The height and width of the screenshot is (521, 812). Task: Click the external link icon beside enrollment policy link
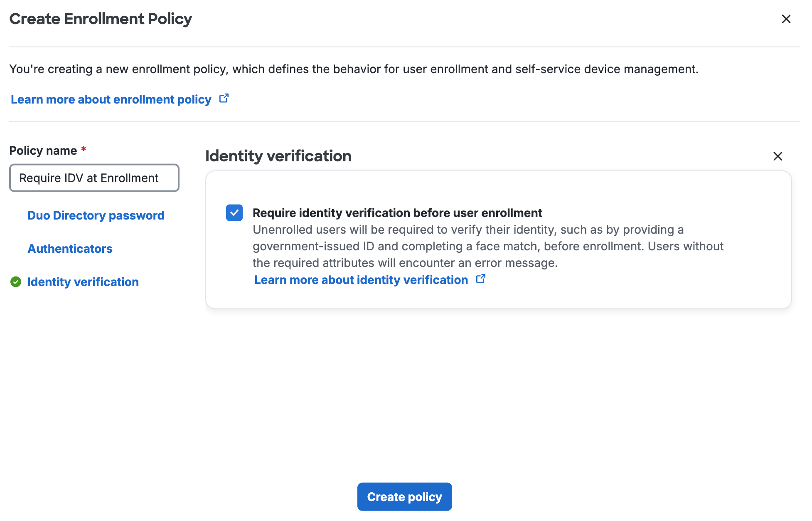point(224,98)
